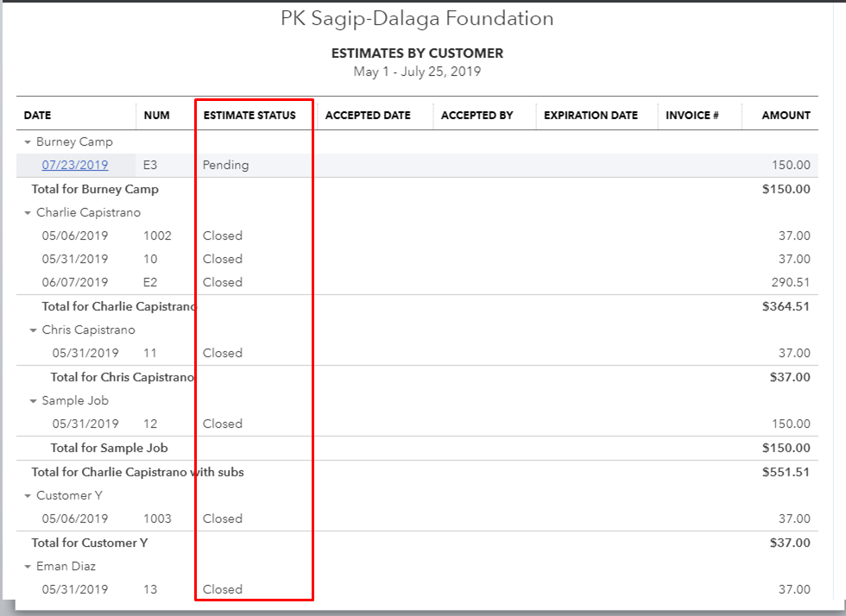This screenshot has height=616, width=846.
Task: Click estimate number E2
Action: pyautogui.click(x=150, y=282)
